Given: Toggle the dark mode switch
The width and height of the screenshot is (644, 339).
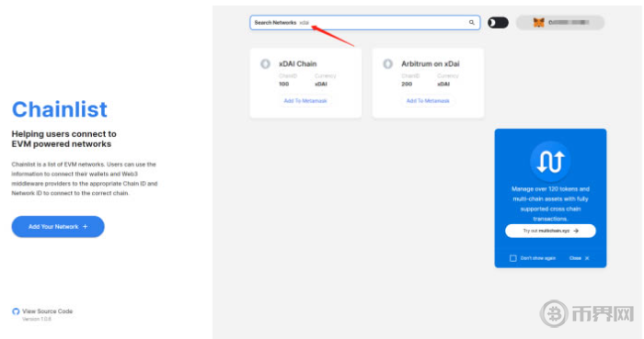Looking at the screenshot, I should tap(498, 23).
